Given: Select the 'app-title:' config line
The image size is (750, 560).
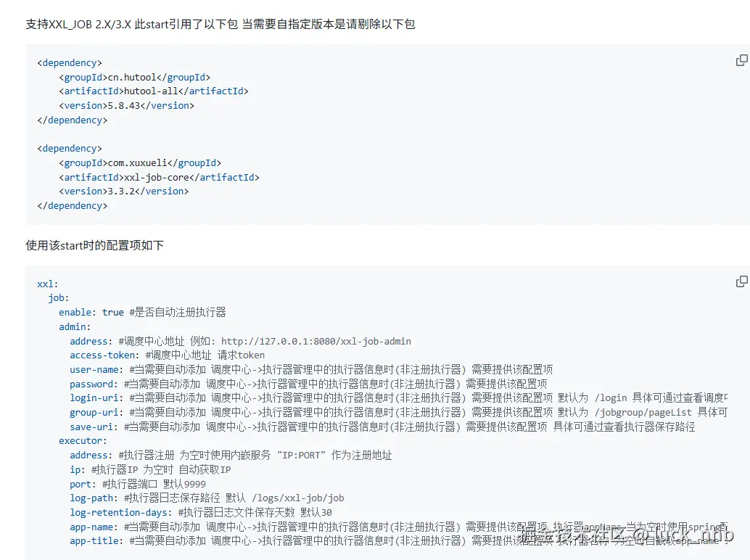Looking at the screenshot, I should coord(398,540).
